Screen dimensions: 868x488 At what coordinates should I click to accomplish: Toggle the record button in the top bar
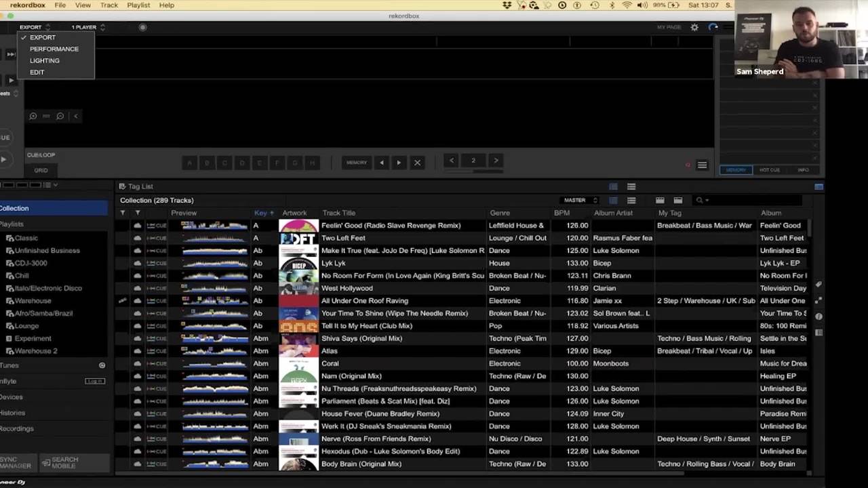click(x=142, y=27)
